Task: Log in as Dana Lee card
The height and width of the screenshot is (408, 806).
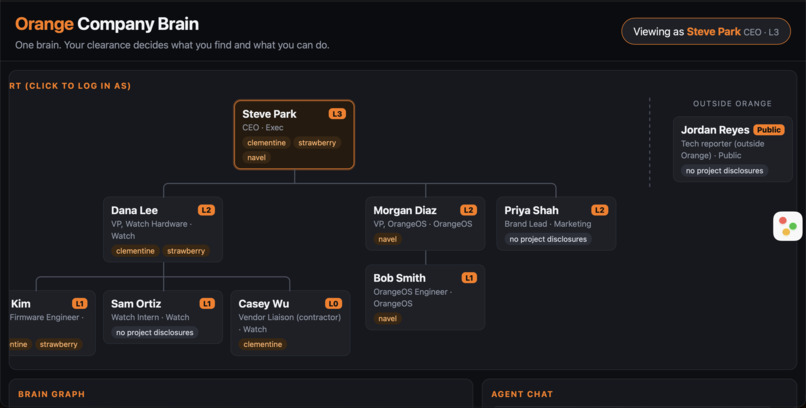Action: click(x=163, y=229)
